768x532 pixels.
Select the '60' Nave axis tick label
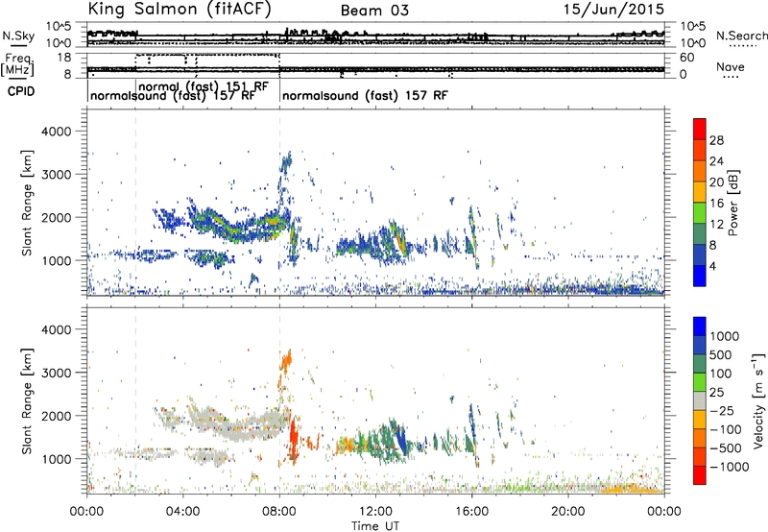click(x=686, y=58)
